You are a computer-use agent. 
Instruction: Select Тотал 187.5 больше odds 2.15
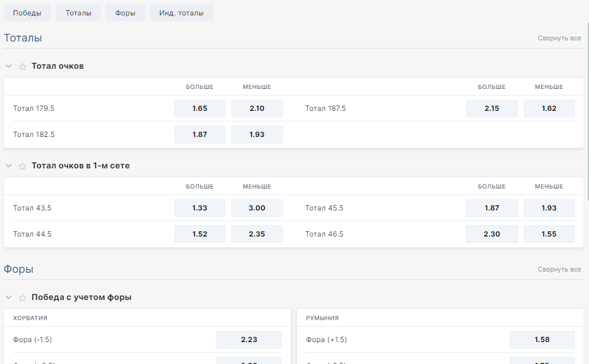click(x=492, y=108)
